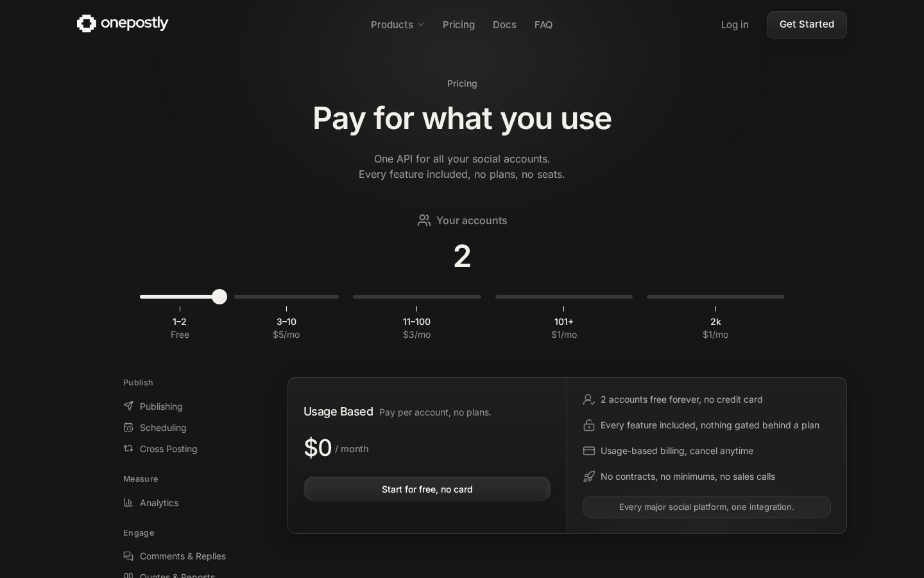Click the credit card billing icon
This screenshot has width=924, height=578.
[x=588, y=451]
